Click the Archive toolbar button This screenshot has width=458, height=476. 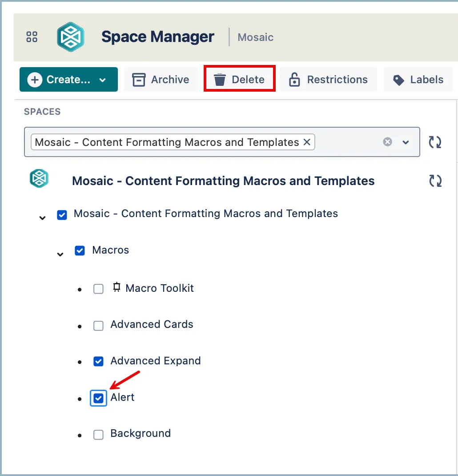161,80
